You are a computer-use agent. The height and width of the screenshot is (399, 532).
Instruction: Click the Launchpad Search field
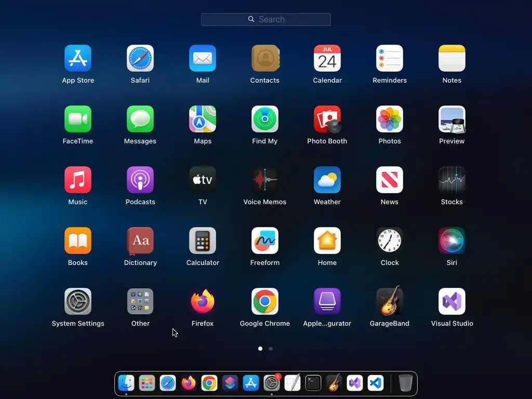click(266, 19)
